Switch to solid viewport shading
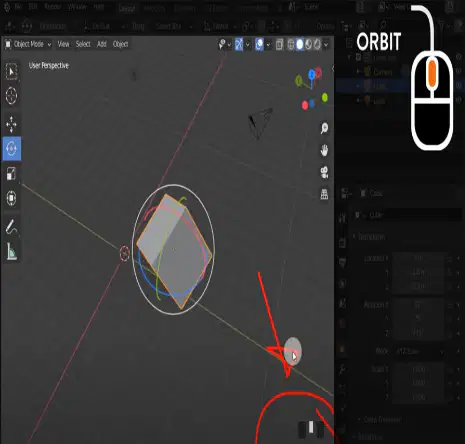This screenshot has height=444, width=465. click(x=300, y=44)
